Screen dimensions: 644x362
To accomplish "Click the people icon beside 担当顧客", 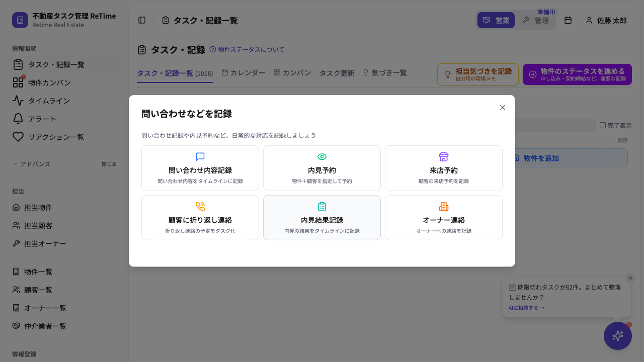I will click(x=16, y=225).
